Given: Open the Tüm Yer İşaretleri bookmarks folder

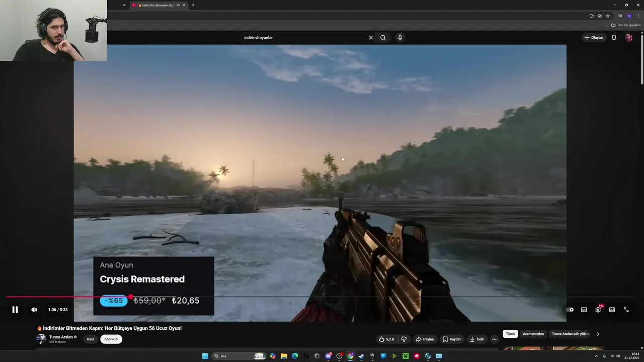Looking at the screenshot, I should (626, 25).
